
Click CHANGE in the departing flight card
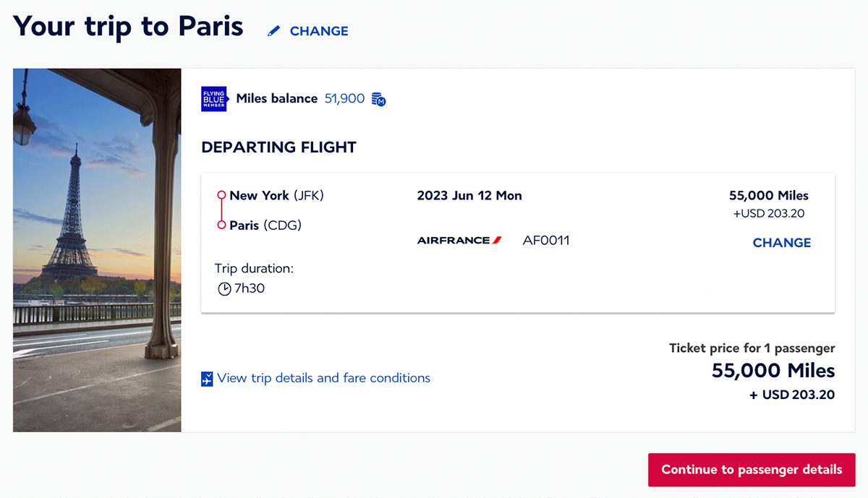(781, 243)
